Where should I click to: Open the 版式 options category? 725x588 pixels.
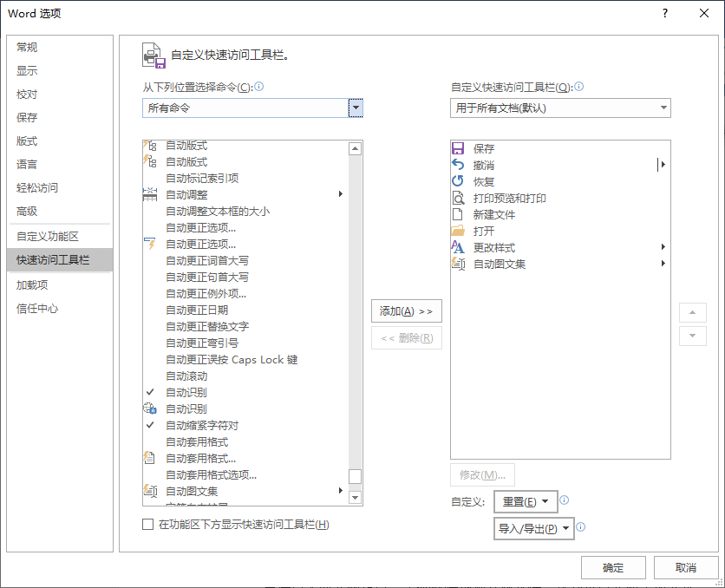60,141
